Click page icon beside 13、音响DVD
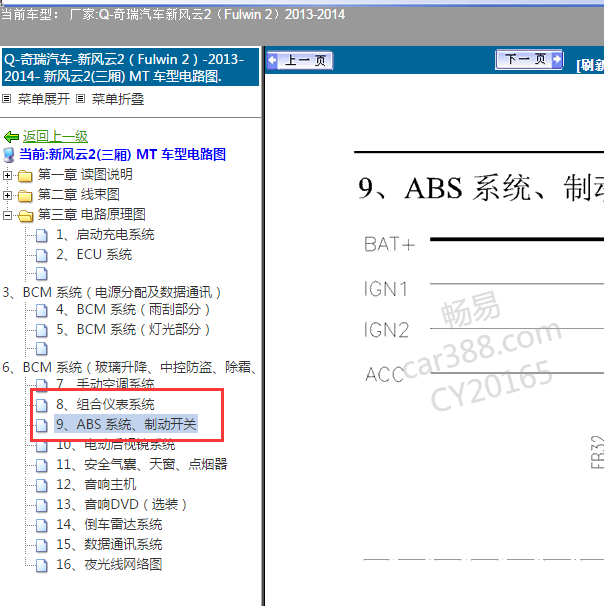Screen dimensions: 604x606 (x=42, y=505)
